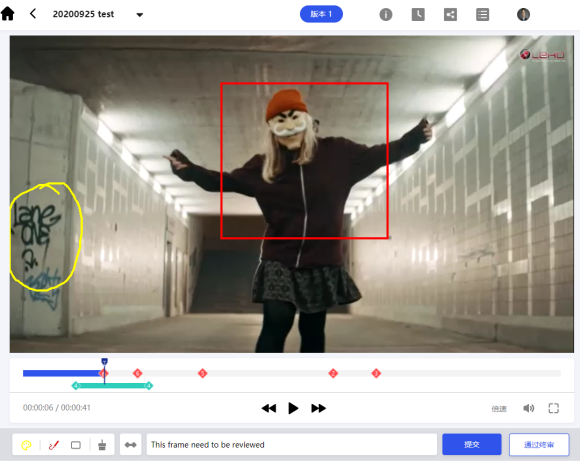Click into the comment text field
The image size is (580, 461).
pyautogui.click(x=292, y=444)
